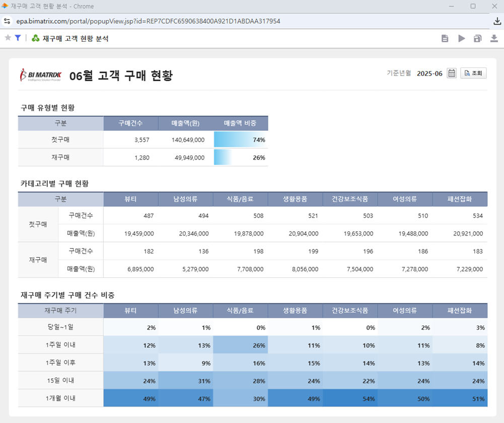Click the save-all disk icon
Screen dimensions: 504x423
(x=477, y=39)
